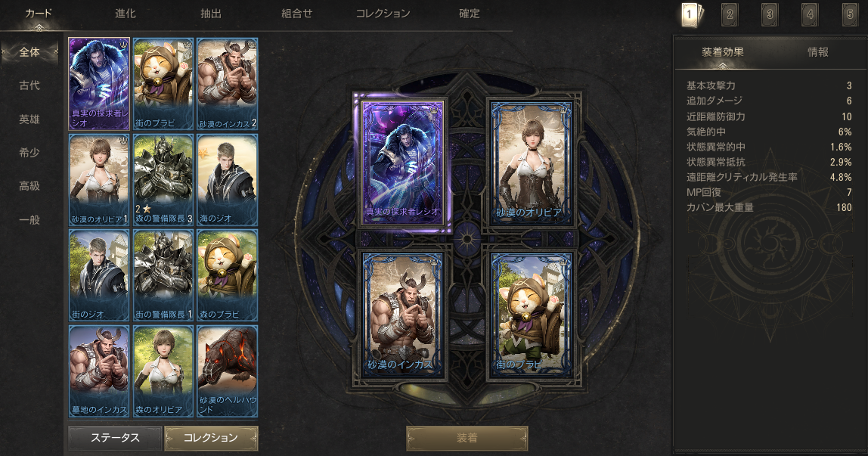Viewport: 868px width, 456px height.
Task: Click equipped 街のプラビ slot
Action: tap(531, 315)
